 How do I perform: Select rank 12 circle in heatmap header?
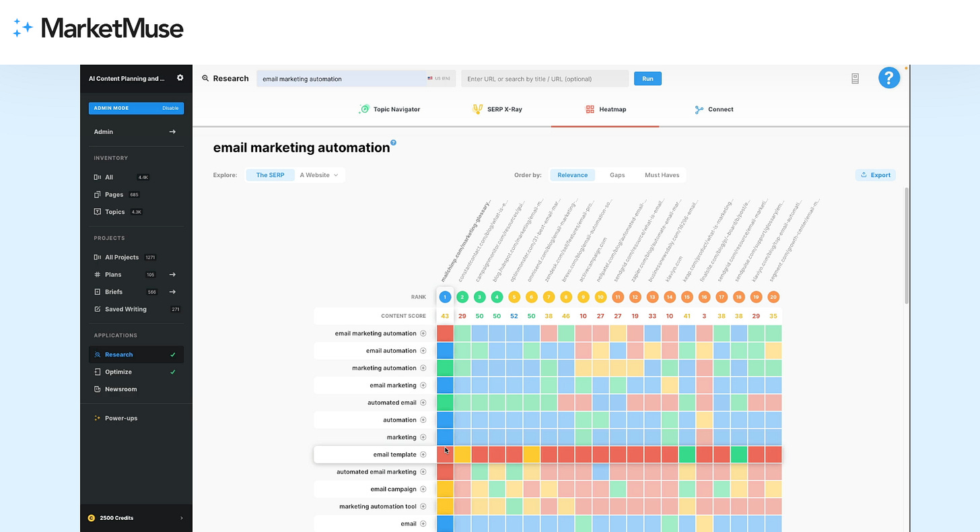(635, 297)
